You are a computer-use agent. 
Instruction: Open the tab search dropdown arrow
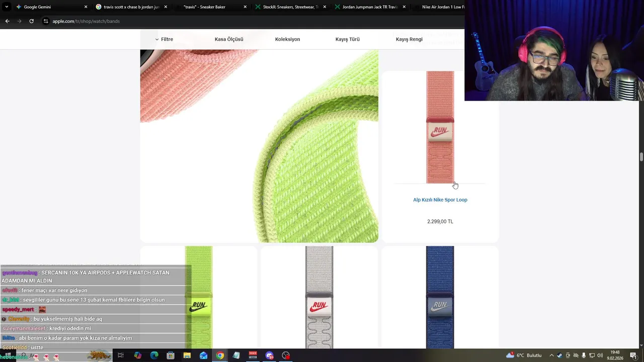[x=7, y=7]
